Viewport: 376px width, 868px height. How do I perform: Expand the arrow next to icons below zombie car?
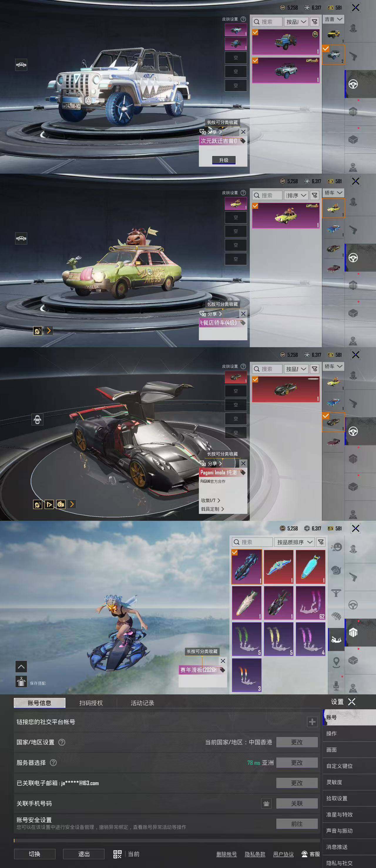(49, 330)
